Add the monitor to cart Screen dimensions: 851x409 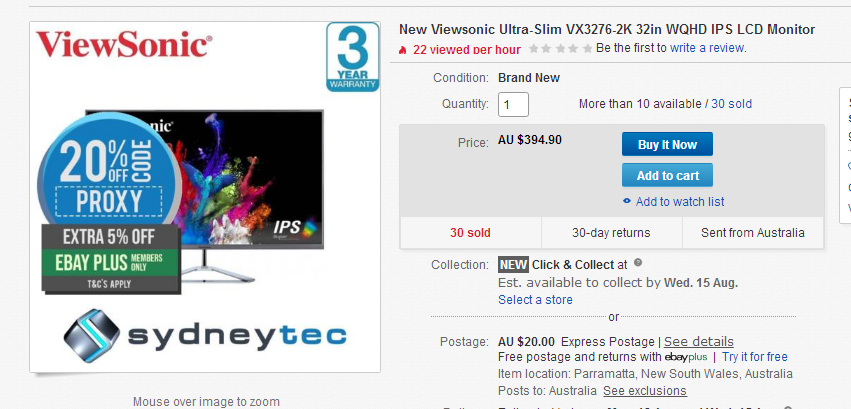coord(667,175)
